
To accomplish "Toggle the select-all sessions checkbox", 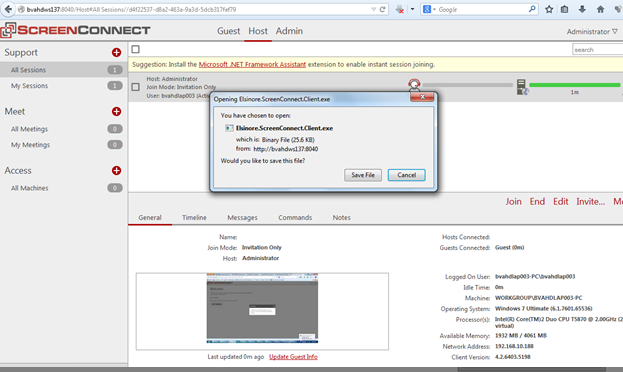I will 135,49.
